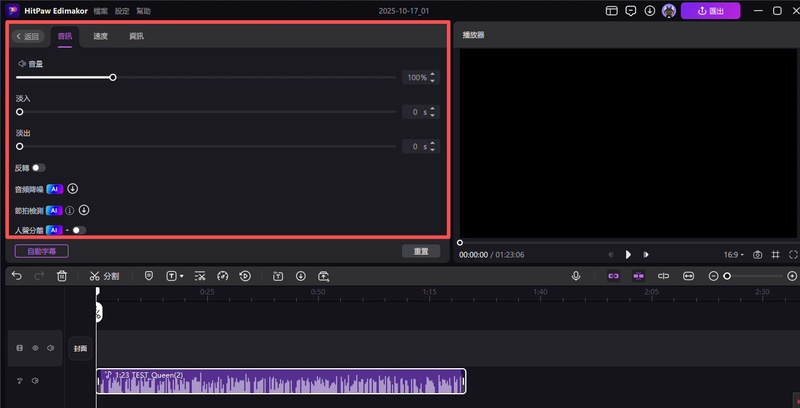Click the undo arrow in timeline toolbar
Screen dimensions: 800x408
(16, 275)
